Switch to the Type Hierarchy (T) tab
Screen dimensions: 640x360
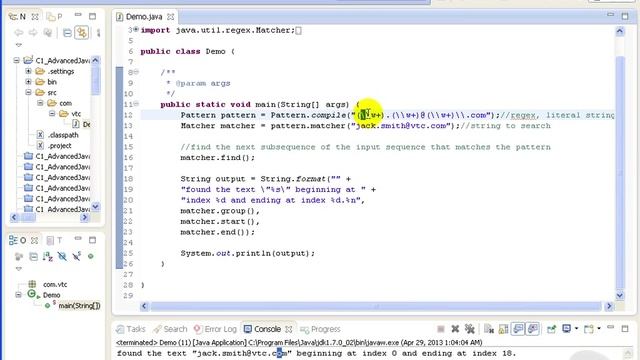(x=54, y=240)
